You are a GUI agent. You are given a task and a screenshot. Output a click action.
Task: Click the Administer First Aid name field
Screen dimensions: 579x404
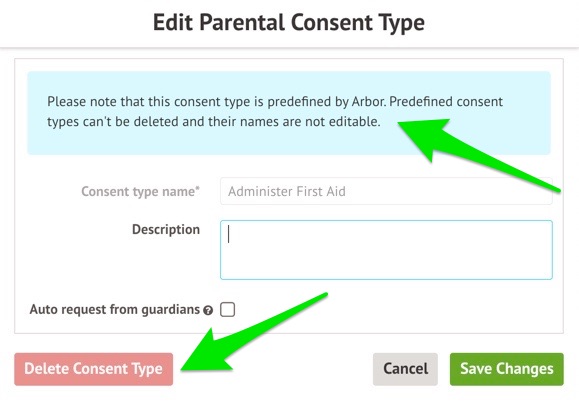click(386, 191)
